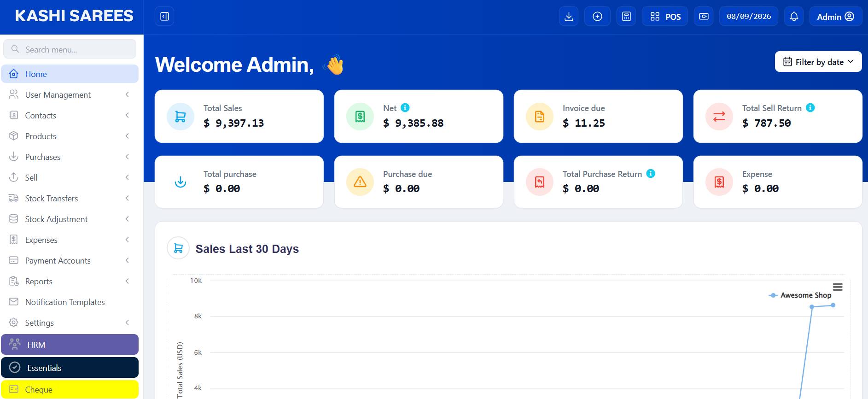Click the Sales Last 30 Days heading

(x=247, y=249)
